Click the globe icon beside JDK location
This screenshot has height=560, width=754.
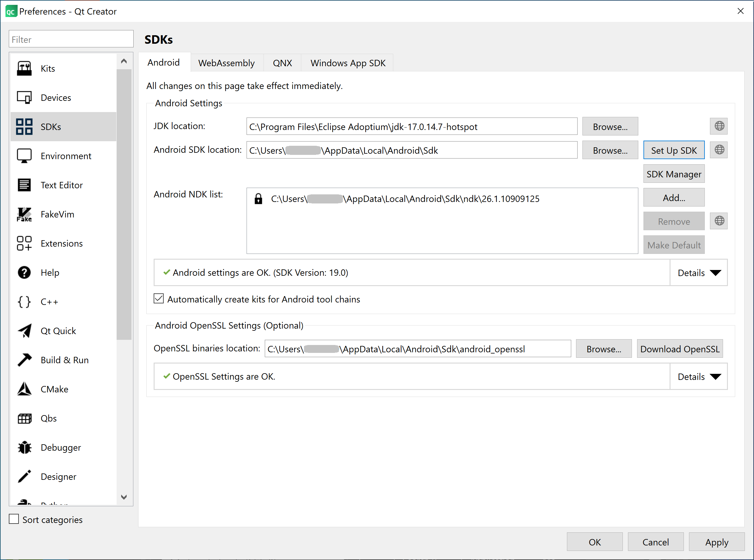(x=719, y=126)
